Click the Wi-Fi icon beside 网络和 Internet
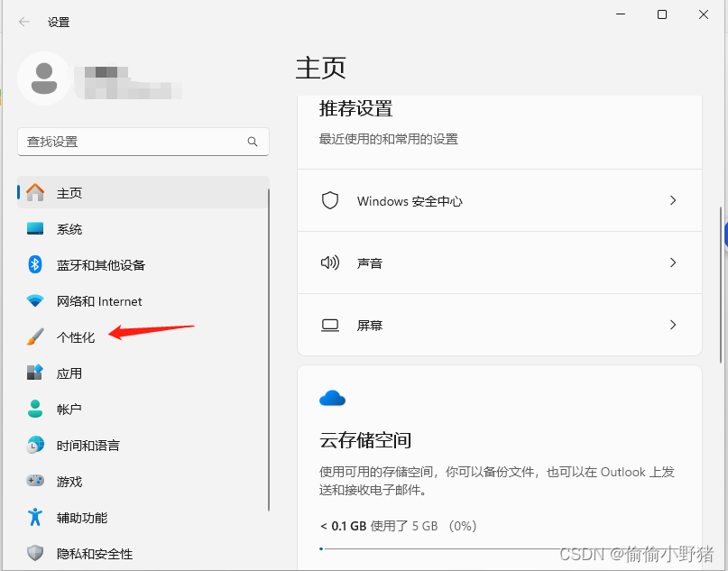Image resolution: width=728 pixels, height=571 pixels. click(x=35, y=300)
